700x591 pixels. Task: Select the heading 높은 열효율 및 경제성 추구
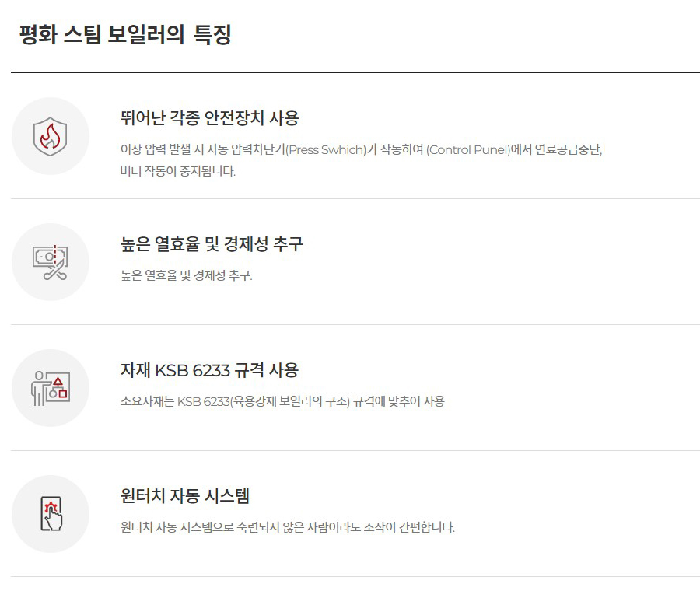coord(212,244)
